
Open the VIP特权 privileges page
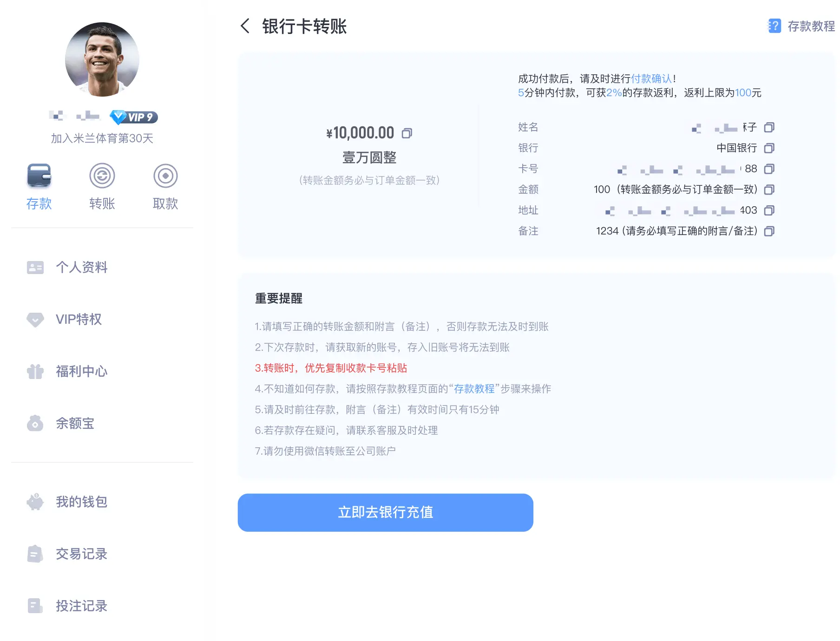(x=79, y=319)
